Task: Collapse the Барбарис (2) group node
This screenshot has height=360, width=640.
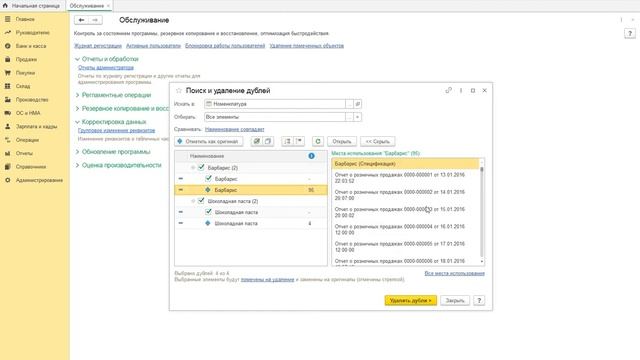Action: 193,168
